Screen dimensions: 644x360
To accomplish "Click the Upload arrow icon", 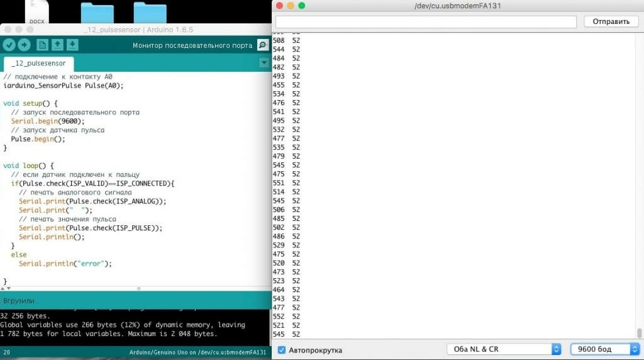I will [24, 45].
